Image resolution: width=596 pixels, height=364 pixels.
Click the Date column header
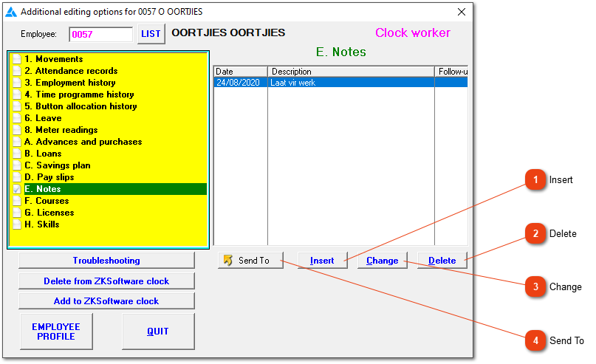pyautogui.click(x=241, y=72)
